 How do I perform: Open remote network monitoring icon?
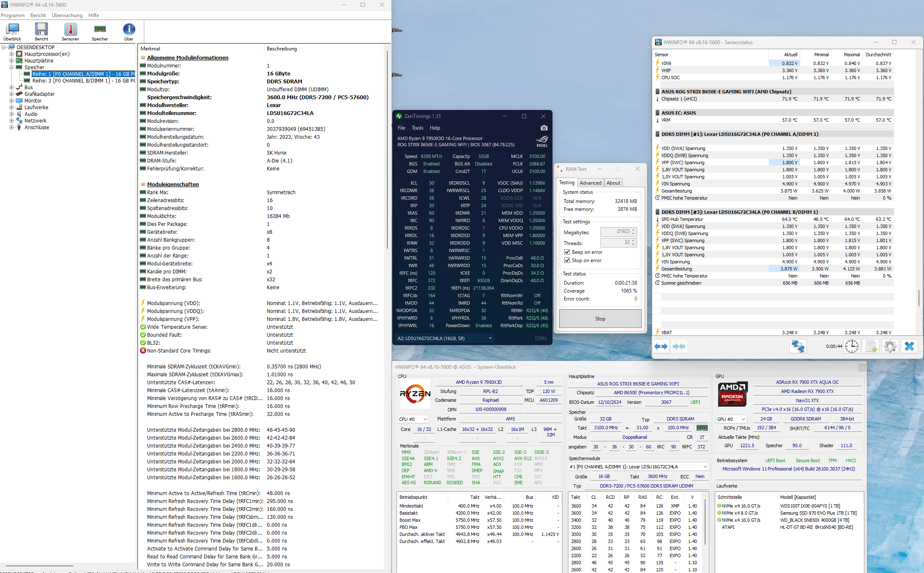coord(798,346)
